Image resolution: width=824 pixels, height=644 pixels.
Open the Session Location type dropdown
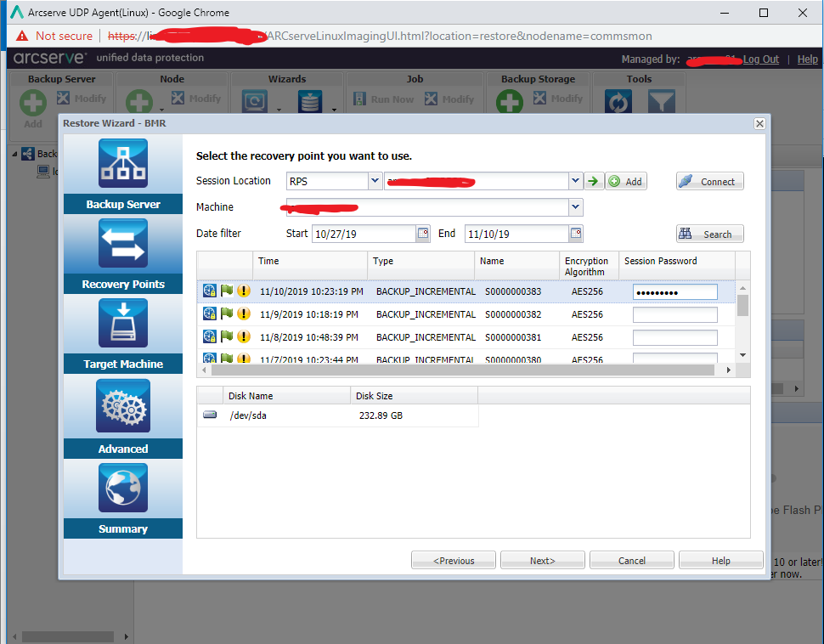[x=375, y=181]
